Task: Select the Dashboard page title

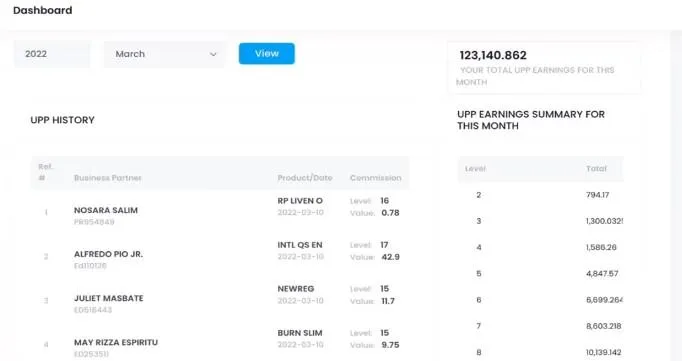Action: (43, 10)
